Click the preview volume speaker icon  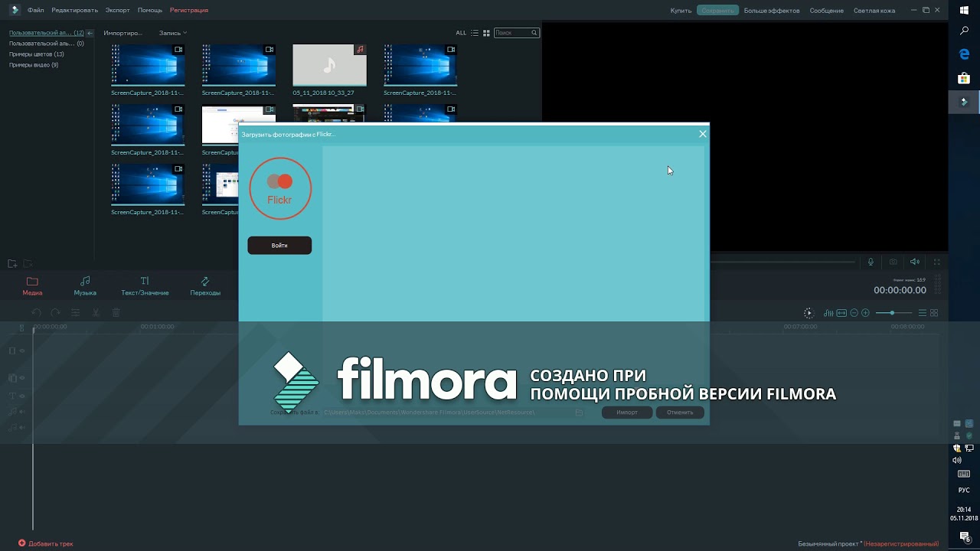[914, 262]
